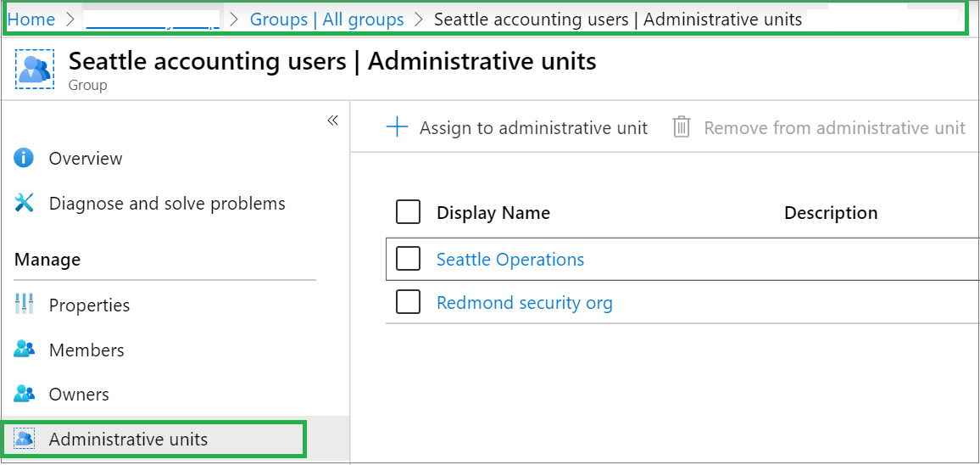
Task: Open the Members menu item
Action: click(x=86, y=350)
